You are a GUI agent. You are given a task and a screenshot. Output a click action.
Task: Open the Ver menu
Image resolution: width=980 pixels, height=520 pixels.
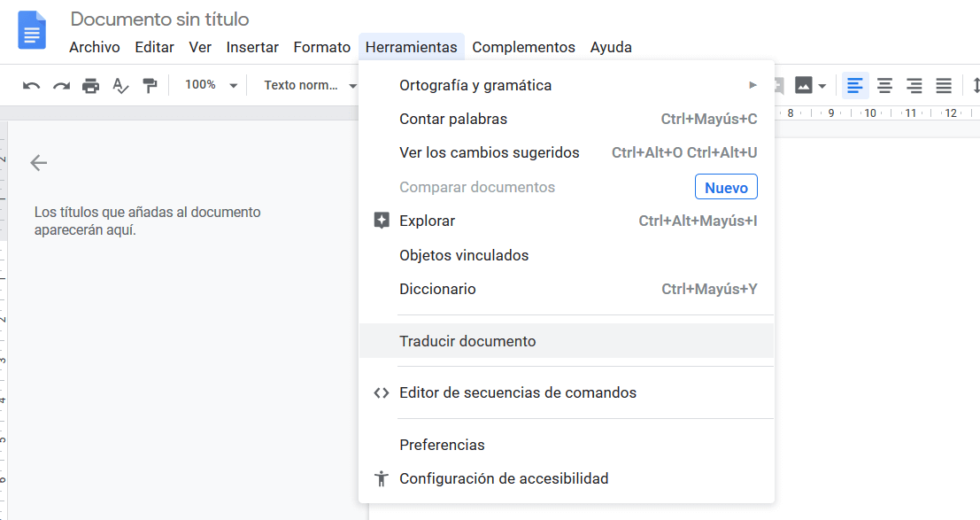(x=200, y=48)
